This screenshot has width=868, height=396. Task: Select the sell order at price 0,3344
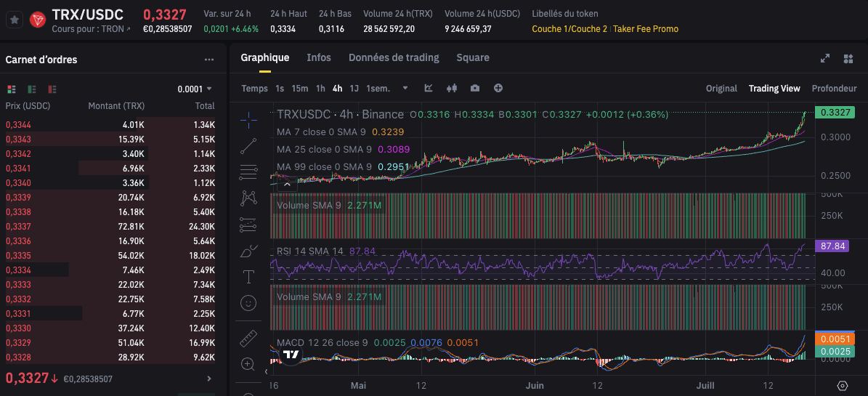pyautogui.click(x=110, y=125)
